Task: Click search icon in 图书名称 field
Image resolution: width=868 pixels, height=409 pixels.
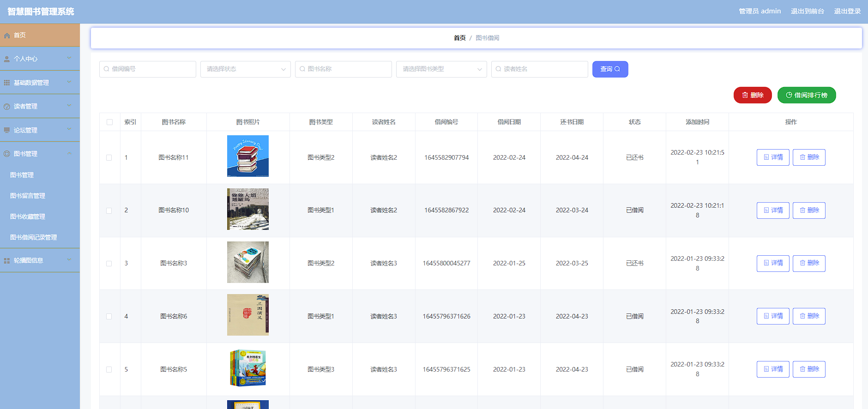Action: click(302, 69)
